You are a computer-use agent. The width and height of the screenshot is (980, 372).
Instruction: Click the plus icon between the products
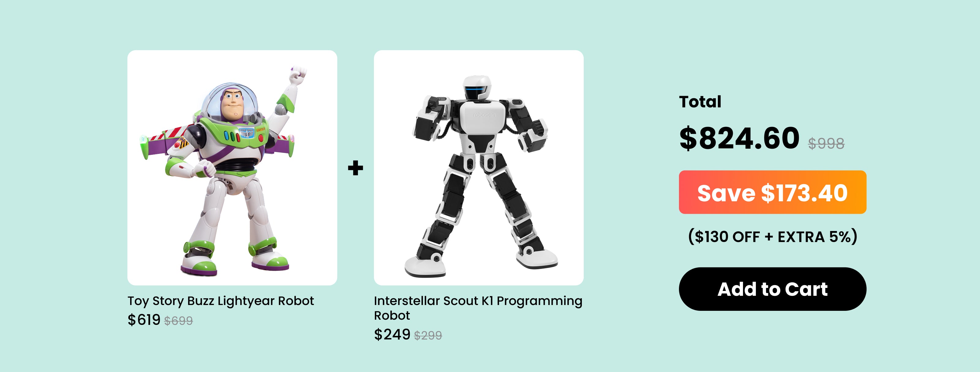355,168
